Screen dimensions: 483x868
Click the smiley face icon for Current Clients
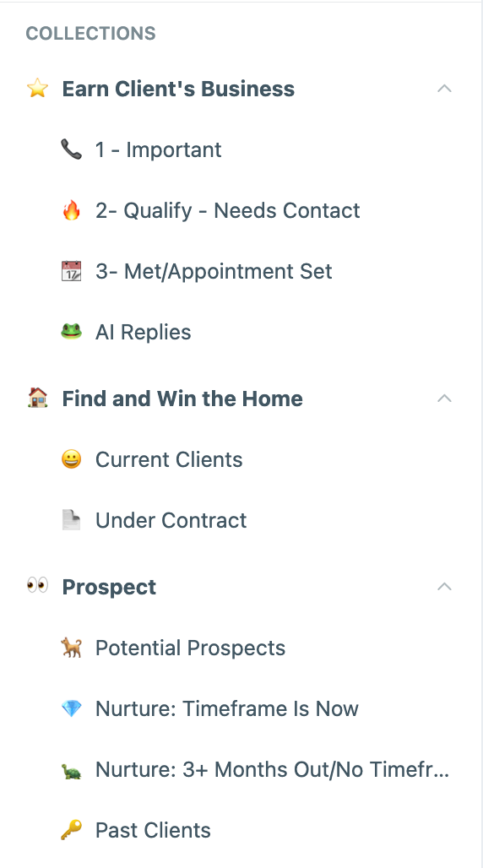pyautogui.click(x=72, y=459)
